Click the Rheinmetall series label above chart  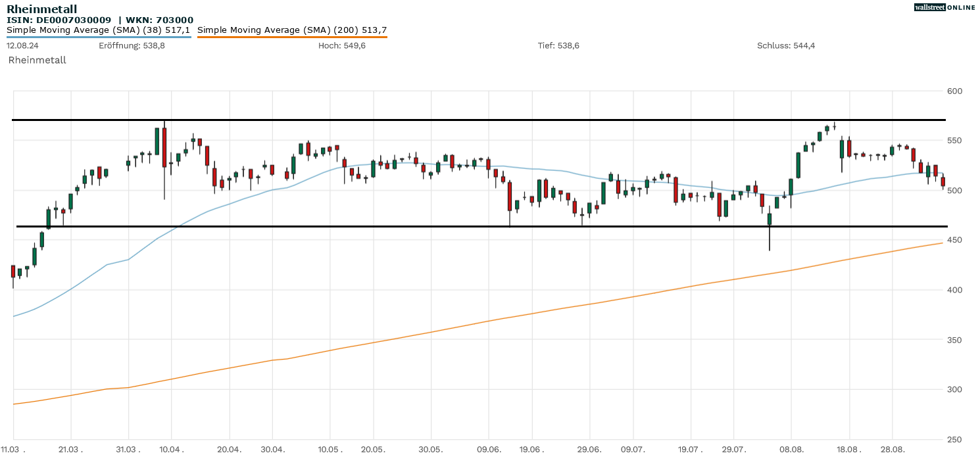tap(37, 60)
